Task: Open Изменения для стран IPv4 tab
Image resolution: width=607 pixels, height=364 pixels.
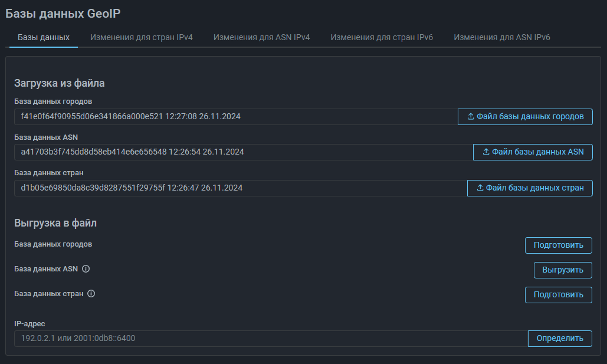Action: point(142,37)
